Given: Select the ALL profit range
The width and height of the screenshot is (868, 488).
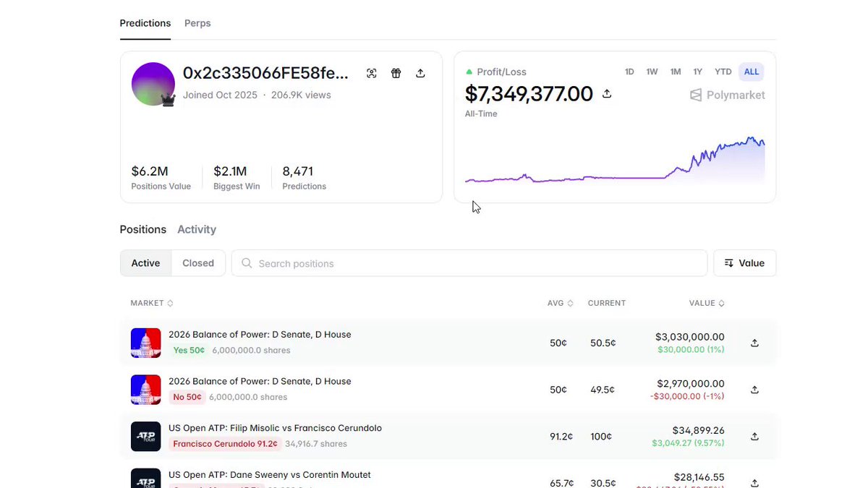Looking at the screenshot, I should point(752,72).
